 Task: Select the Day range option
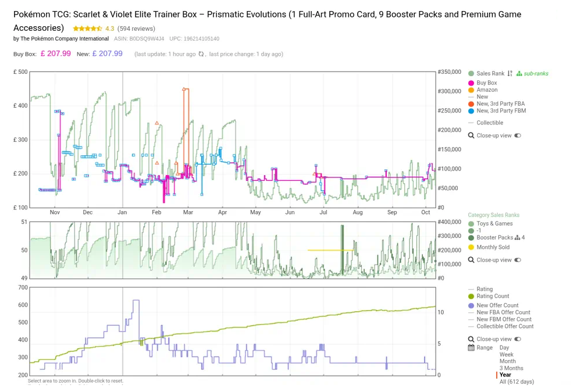click(504, 348)
